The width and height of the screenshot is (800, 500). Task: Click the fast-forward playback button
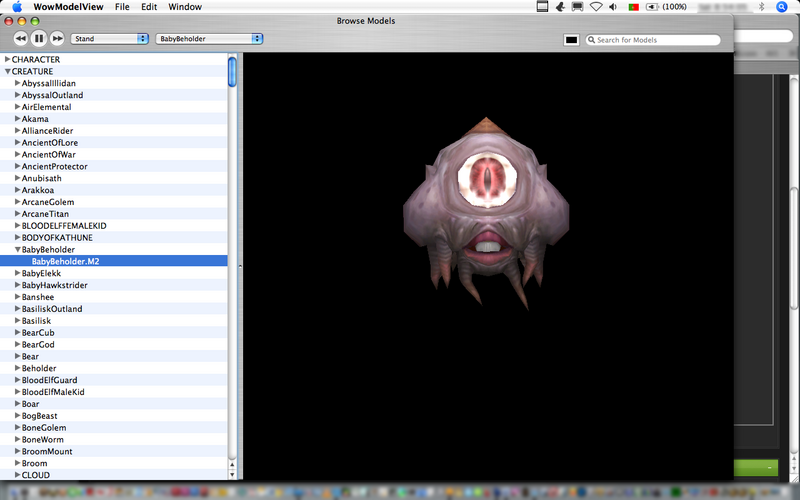(57, 38)
